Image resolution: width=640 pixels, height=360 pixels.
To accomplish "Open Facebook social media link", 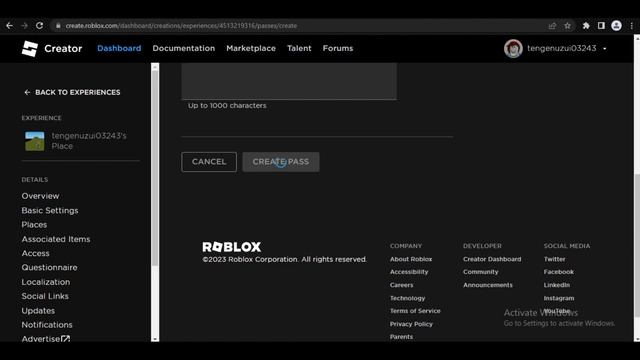I will click(x=558, y=272).
